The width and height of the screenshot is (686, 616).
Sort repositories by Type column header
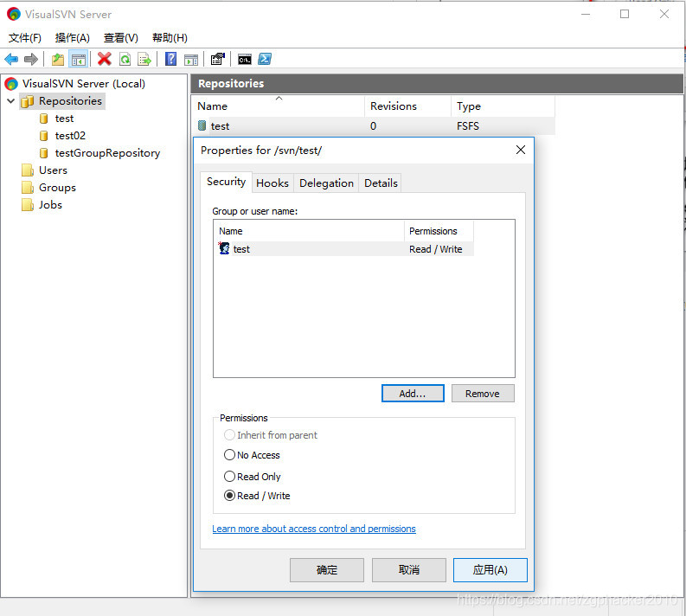503,106
